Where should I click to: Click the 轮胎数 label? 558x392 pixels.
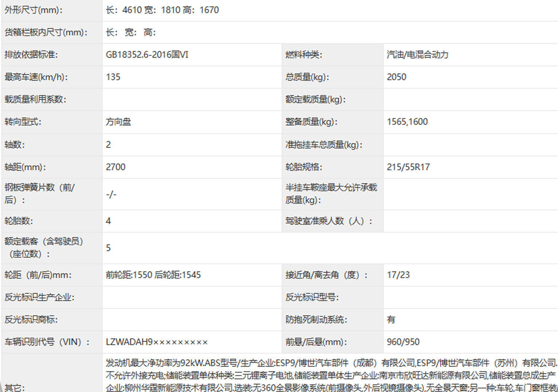[x=19, y=221]
